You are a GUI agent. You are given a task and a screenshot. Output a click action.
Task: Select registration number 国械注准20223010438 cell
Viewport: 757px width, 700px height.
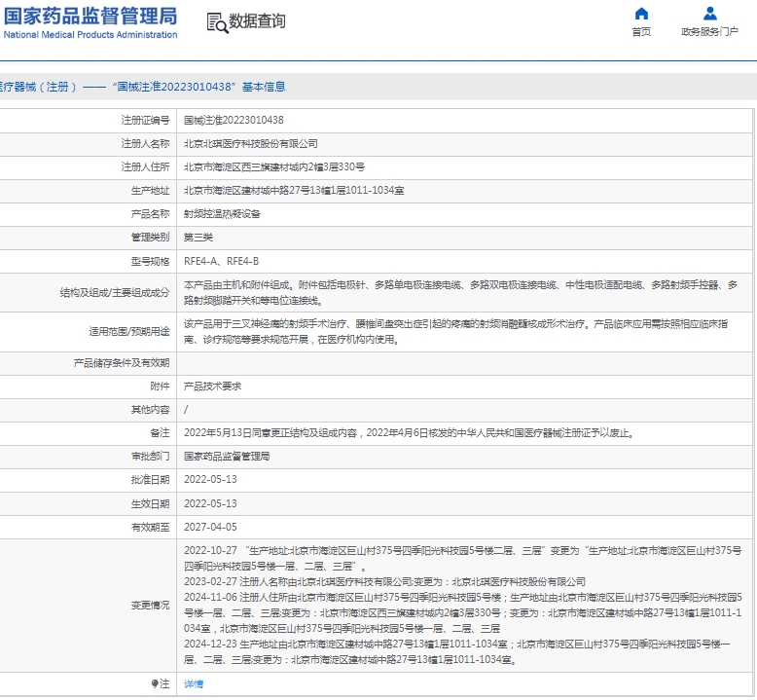(234, 121)
